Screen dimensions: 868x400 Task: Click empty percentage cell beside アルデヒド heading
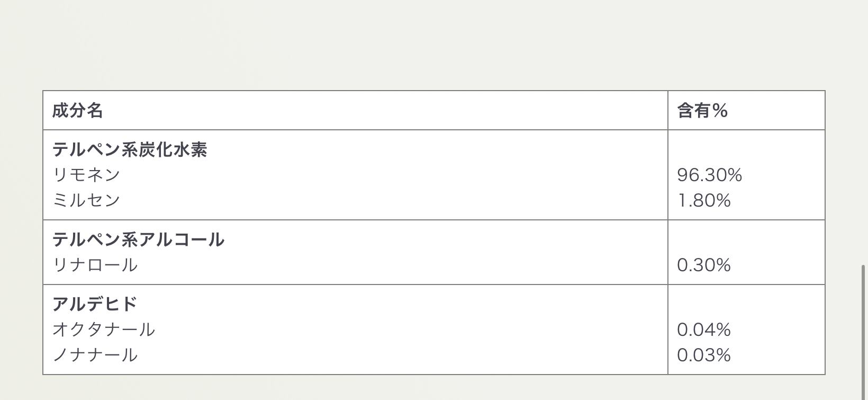tap(746, 304)
